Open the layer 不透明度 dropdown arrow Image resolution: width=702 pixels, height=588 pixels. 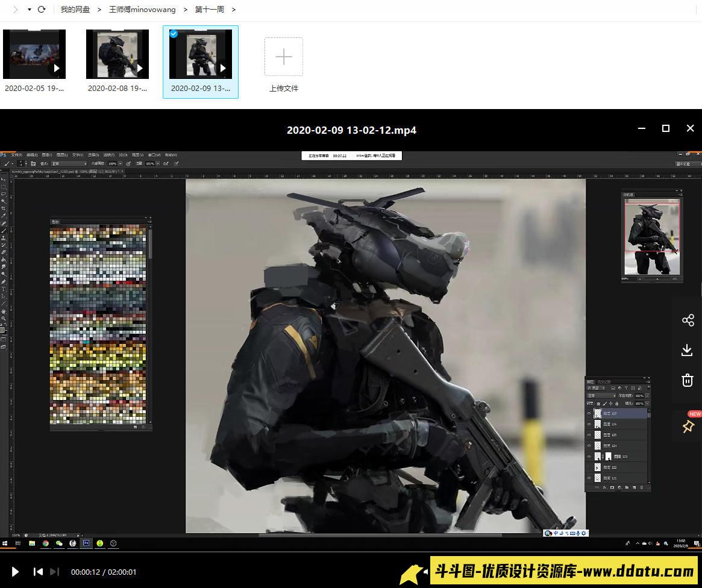pyautogui.click(x=647, y=396)
